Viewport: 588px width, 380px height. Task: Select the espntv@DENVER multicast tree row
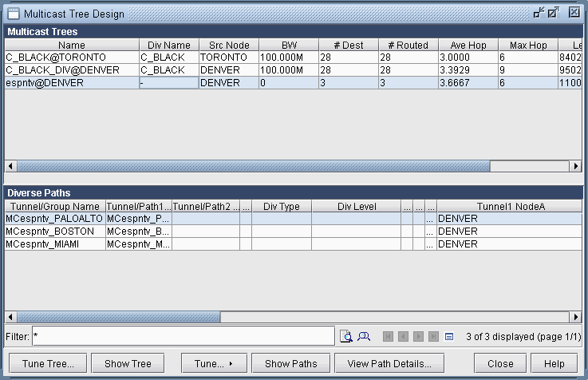(72, 83)
